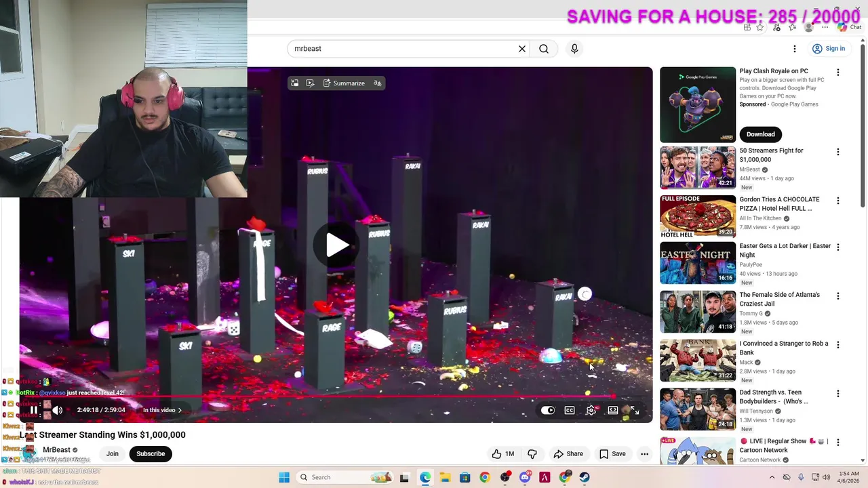Share the video
Screen dimensions: 868x488
[568, 454]
